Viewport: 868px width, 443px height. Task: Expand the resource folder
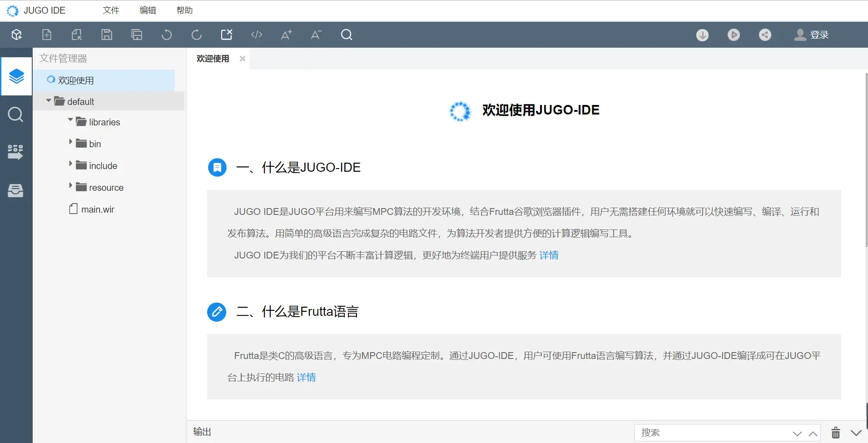pos(70,185)
